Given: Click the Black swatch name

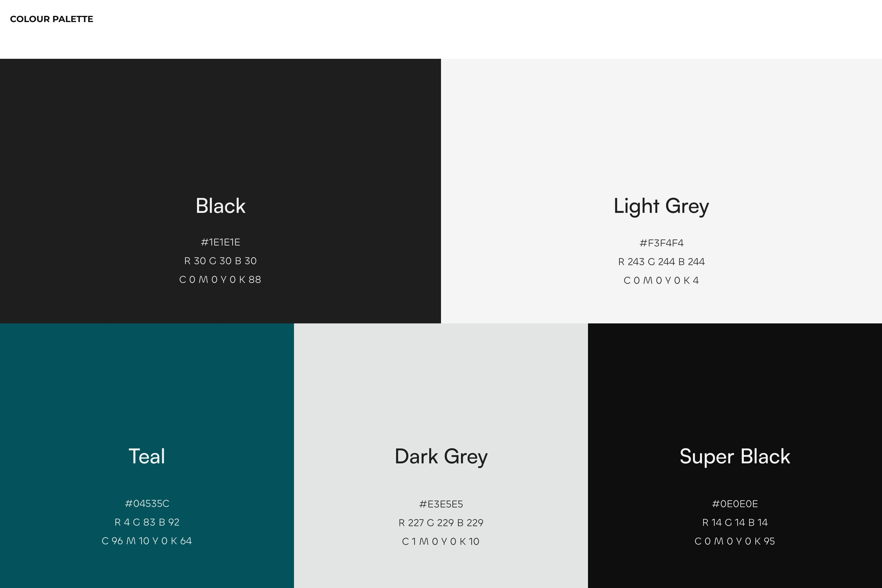Looking at the screenshot, I should click(220, 206).
